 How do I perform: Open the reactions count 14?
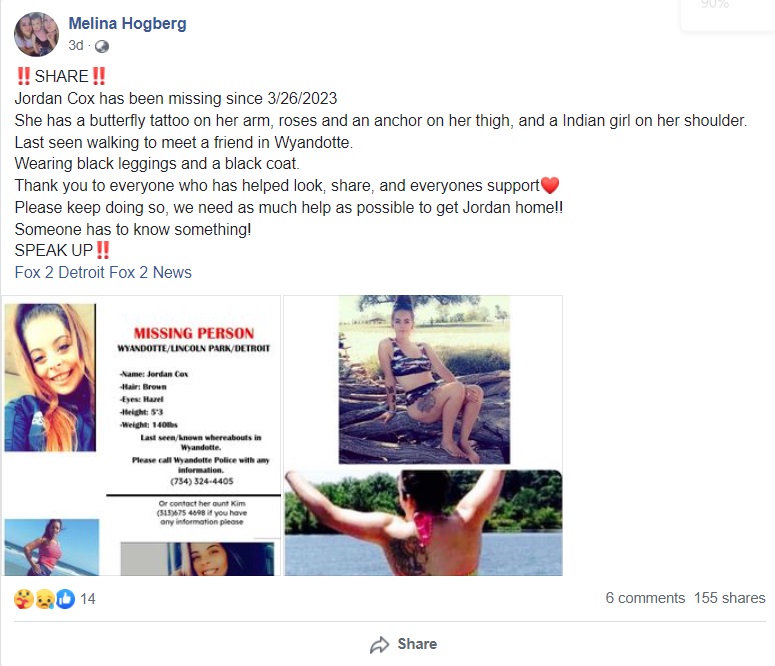[x=87, y=599]
